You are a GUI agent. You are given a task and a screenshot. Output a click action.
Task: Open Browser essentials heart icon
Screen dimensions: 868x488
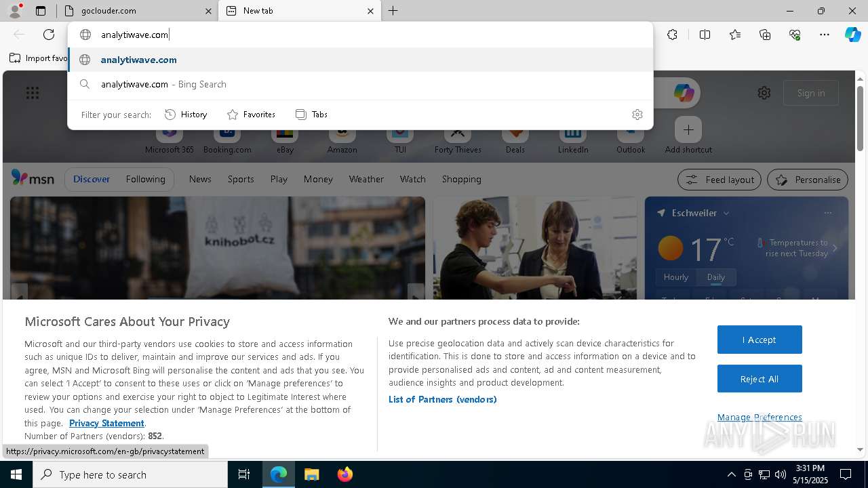click(x=795, y=35)
